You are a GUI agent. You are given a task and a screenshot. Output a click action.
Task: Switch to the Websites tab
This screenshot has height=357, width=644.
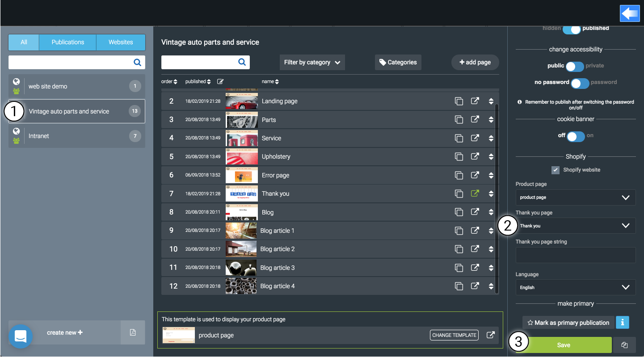pos(121,42)
